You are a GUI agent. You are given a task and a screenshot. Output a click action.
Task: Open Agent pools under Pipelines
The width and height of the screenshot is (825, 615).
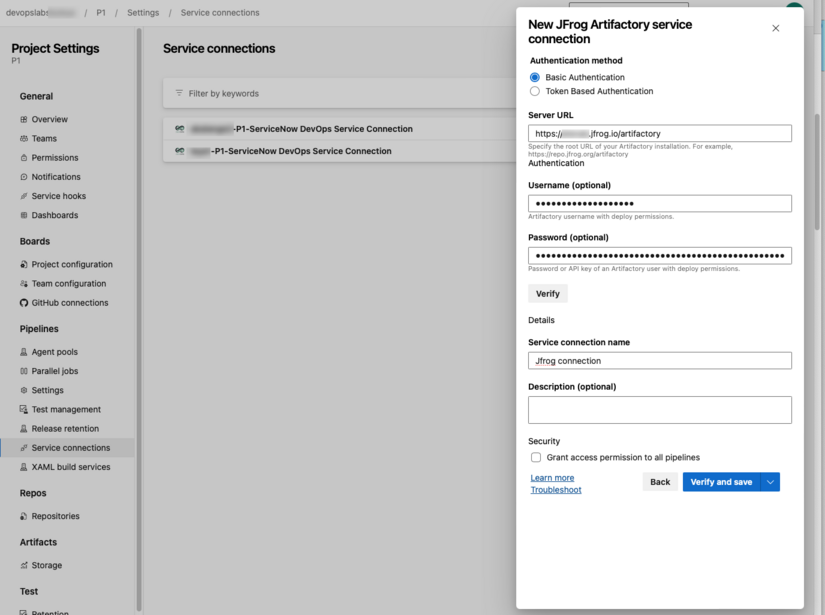tap(55, 352)
